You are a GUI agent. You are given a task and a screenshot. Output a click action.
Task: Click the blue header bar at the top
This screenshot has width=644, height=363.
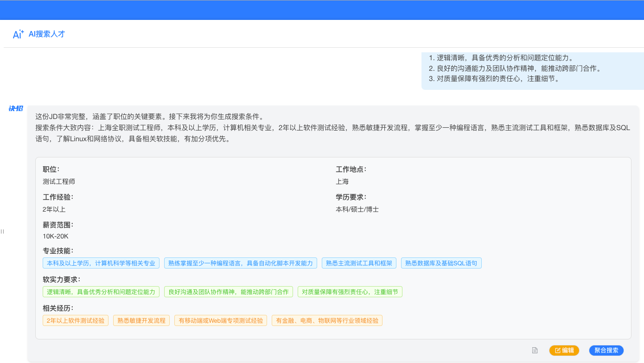(x=322, y=10)
